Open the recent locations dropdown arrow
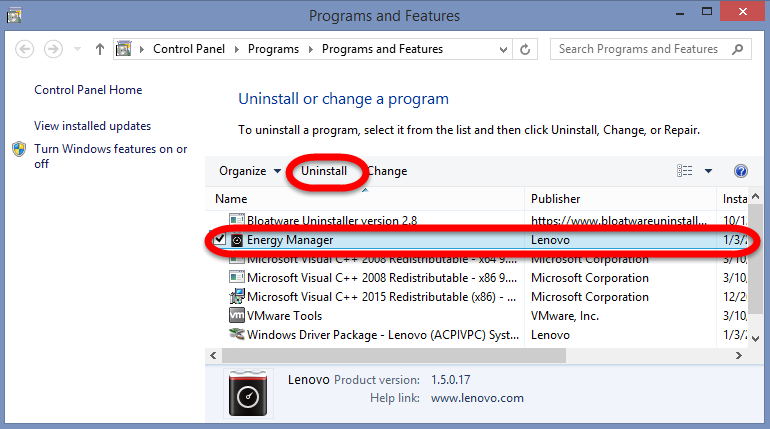The width and height of the screenshot is (770, 429). pos(77,49)
